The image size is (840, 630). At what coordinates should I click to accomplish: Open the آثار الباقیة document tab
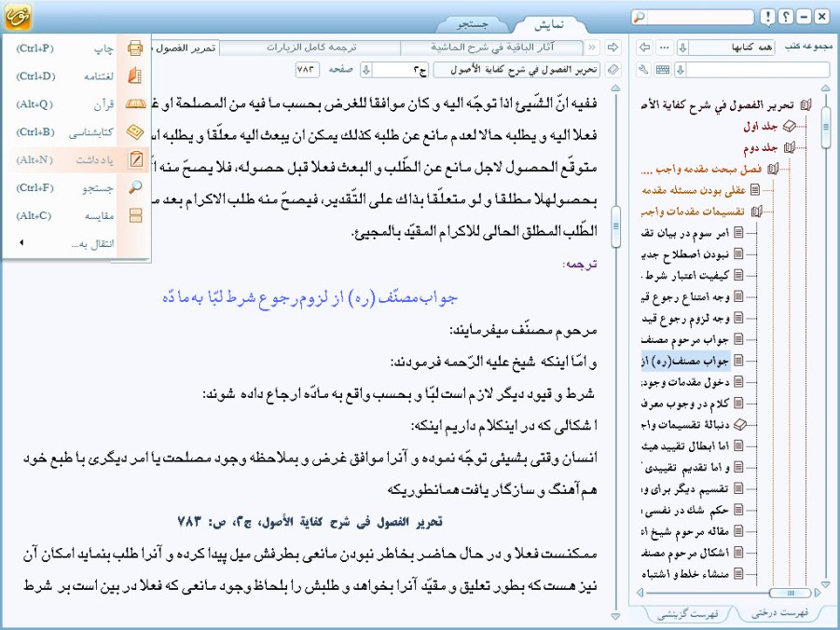[x=491, y=48]
